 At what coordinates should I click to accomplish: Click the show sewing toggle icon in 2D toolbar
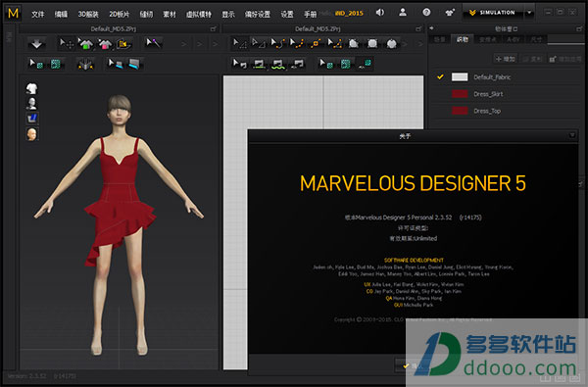pyautogui.click(x=297, y=64)
